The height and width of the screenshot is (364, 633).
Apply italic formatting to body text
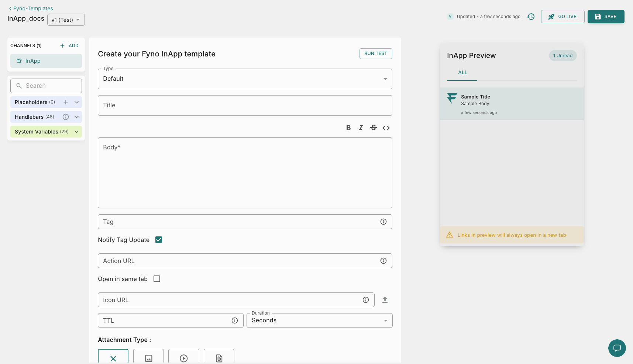[x=361, y=128]
